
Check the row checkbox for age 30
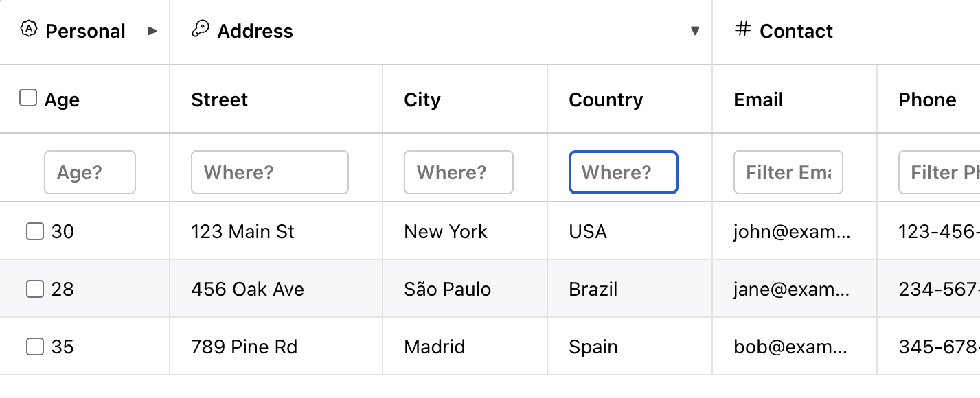[x=35, y=231]
